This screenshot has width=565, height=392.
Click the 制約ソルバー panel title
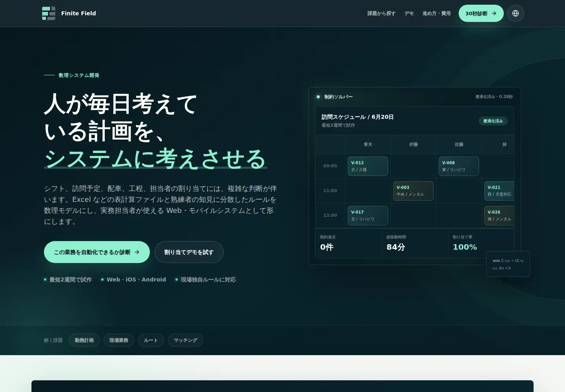point(338,97)
